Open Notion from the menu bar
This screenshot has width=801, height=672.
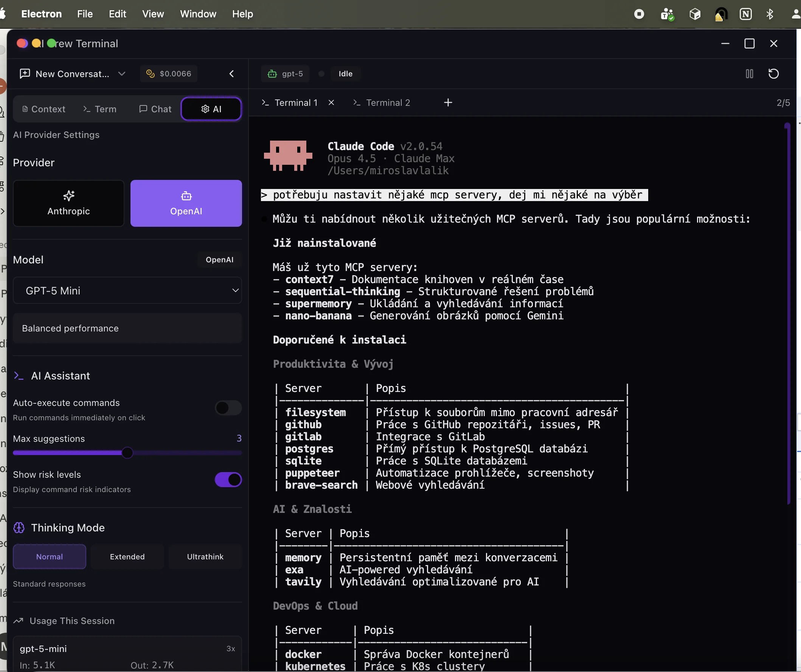[x=746, y=14]
